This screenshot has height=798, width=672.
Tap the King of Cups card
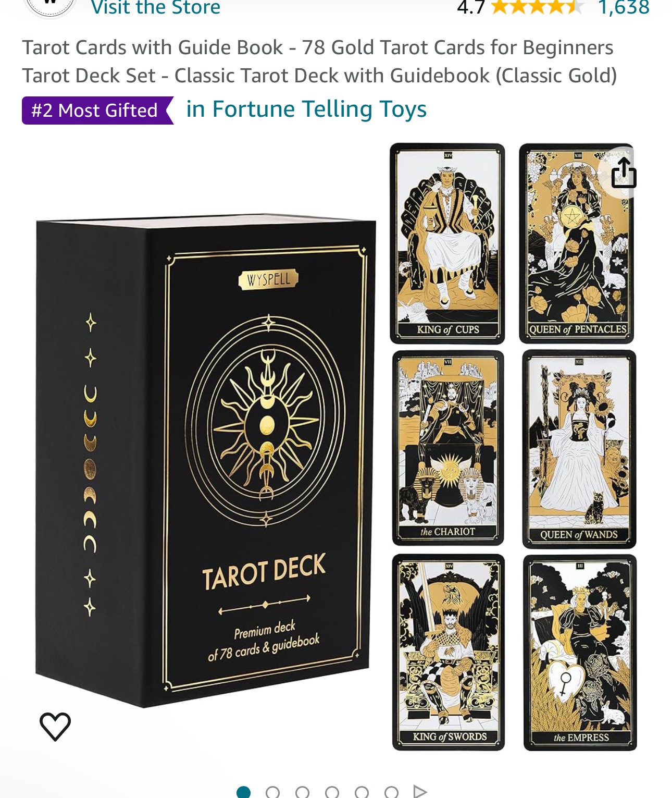447,243
